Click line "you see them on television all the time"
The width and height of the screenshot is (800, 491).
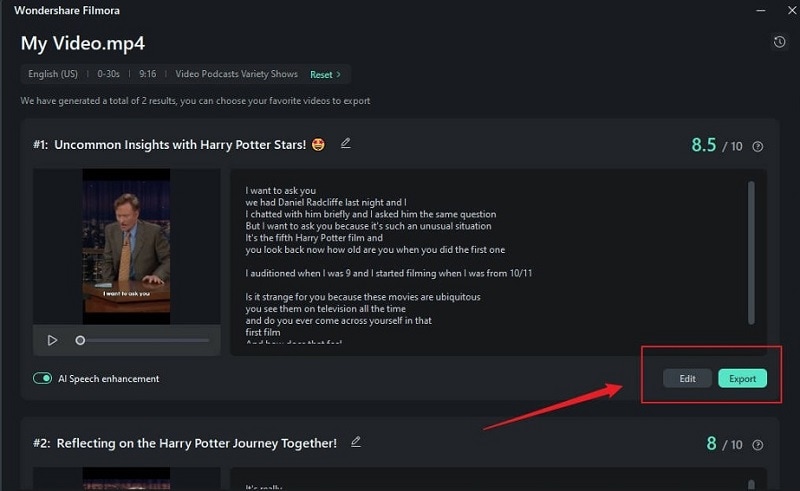(x=326, y=309)
